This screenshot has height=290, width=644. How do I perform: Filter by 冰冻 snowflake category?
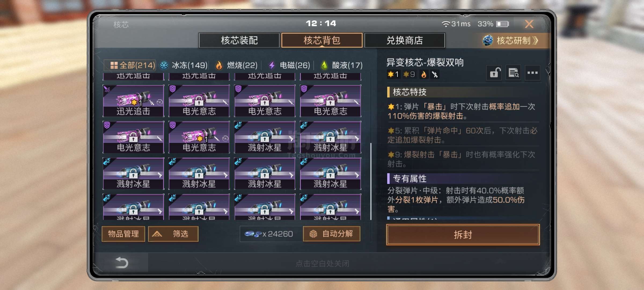[184, 65]
